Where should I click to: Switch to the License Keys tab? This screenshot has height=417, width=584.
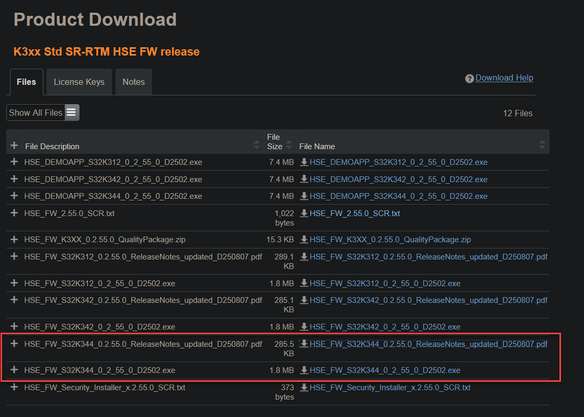click(79, 82)
